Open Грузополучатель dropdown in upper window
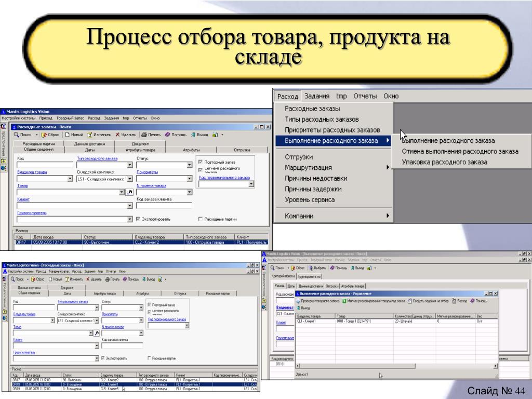The width and height of the screenshot is (532, 399). pyautogui.click(x=129, y=219)
